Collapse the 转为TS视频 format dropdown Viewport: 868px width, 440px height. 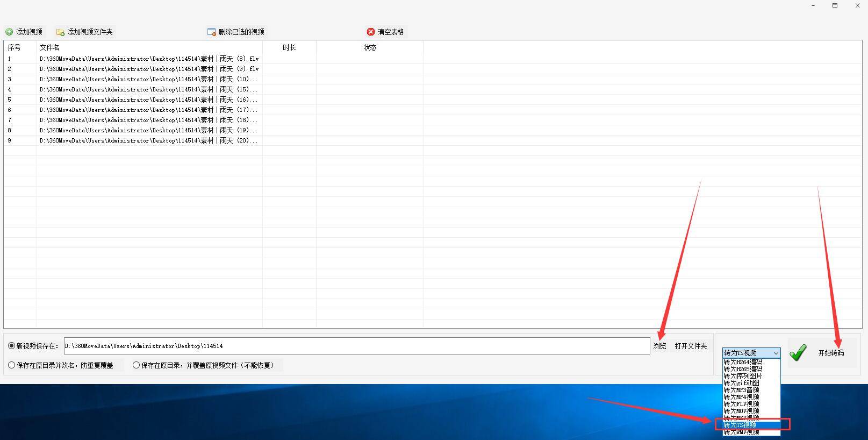click(x=776, y=353)
